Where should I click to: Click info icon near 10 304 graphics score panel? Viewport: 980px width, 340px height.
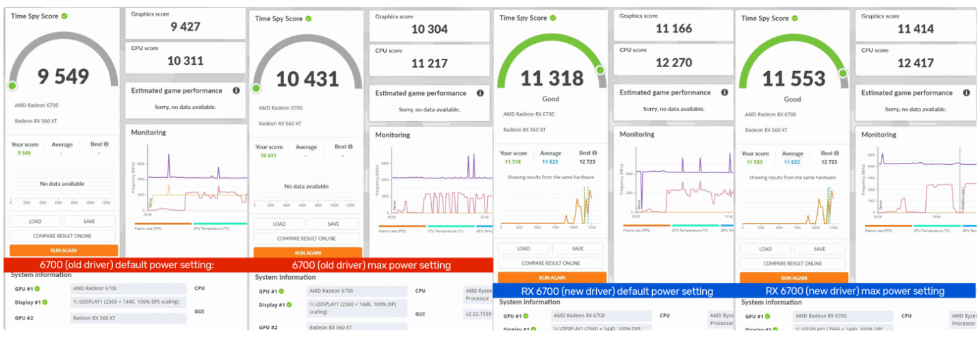(480, 93)
